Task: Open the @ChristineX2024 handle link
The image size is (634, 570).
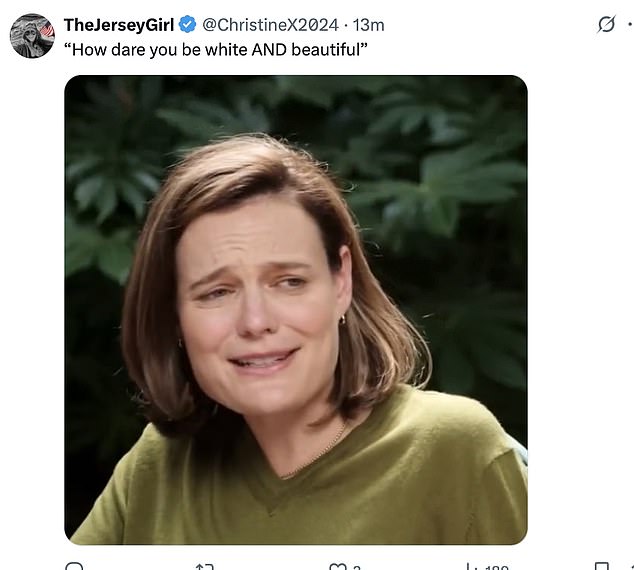Action: [x=271, y=25]
